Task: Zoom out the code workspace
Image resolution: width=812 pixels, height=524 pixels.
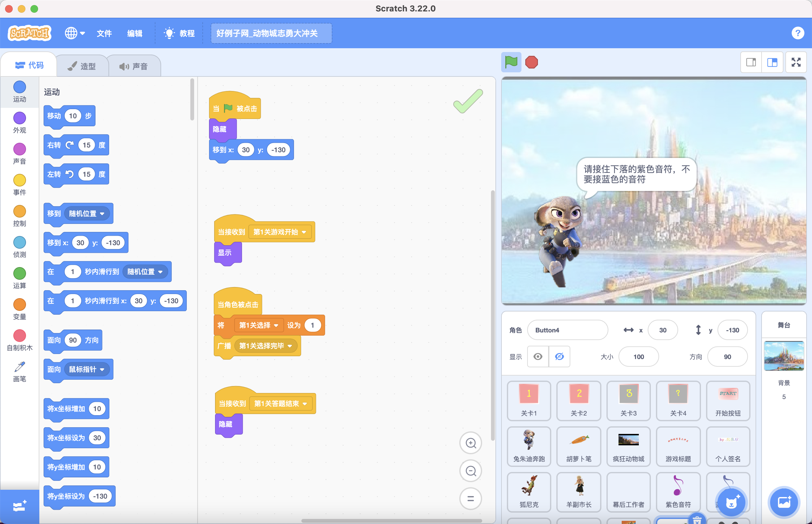Action: click(470, 471)
